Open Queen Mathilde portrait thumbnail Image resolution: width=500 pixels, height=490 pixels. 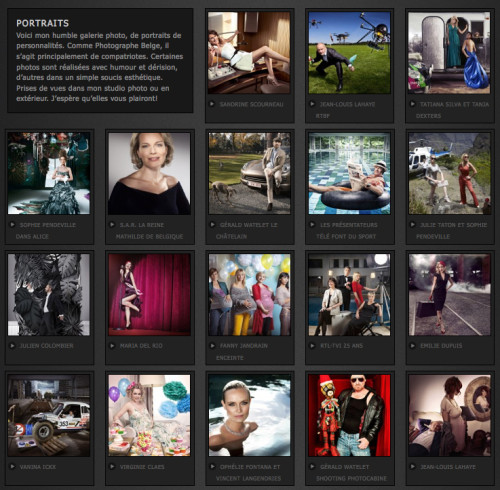[x=149, y=173]
